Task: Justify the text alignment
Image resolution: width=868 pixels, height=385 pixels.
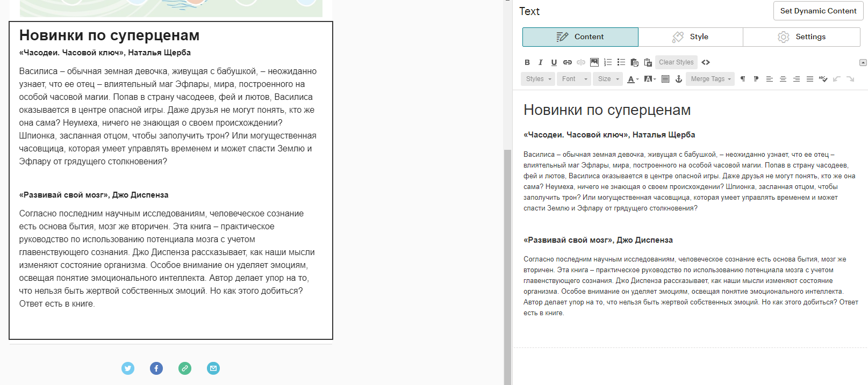Action: [x=810, y=79]
